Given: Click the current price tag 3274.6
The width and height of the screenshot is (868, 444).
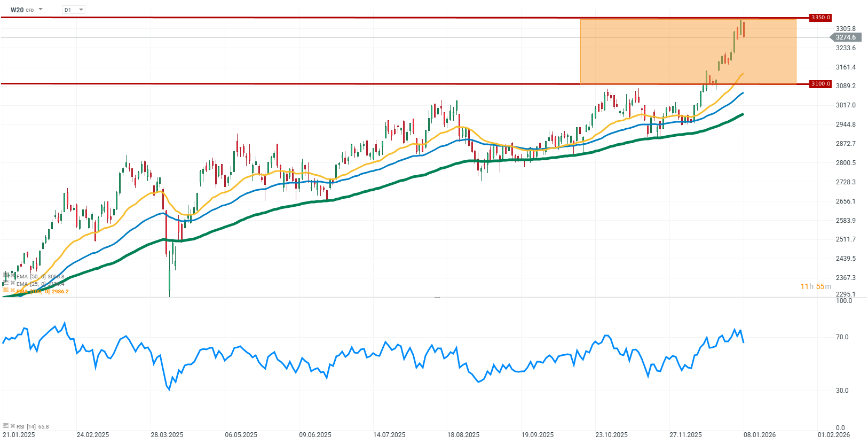Looking at the screenshot, I should [845, 37].
